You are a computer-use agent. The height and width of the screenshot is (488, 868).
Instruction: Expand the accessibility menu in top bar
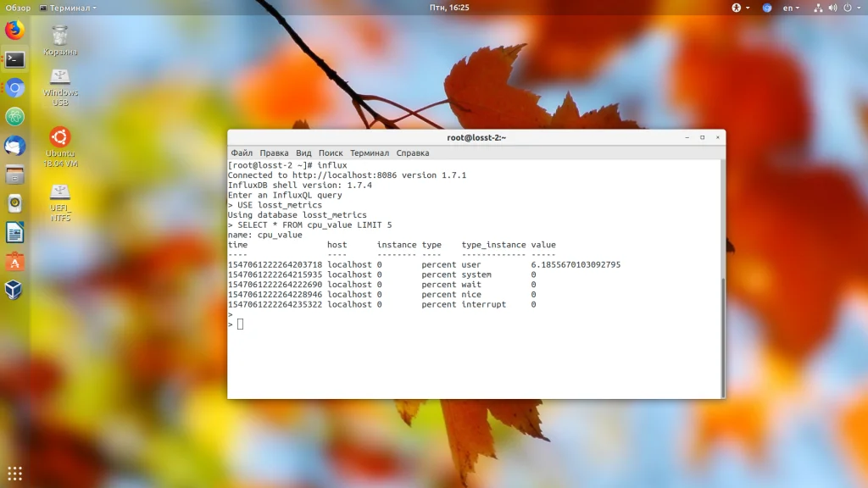740,8
